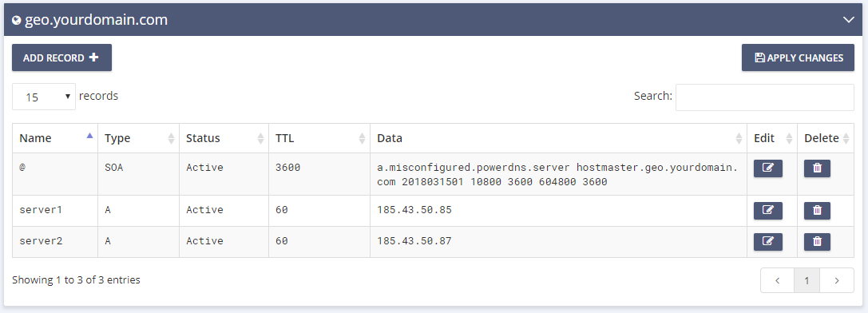This screenshot has height=313, width=868.
Task: Focus the Search input field
Action: tap(764, 97)
